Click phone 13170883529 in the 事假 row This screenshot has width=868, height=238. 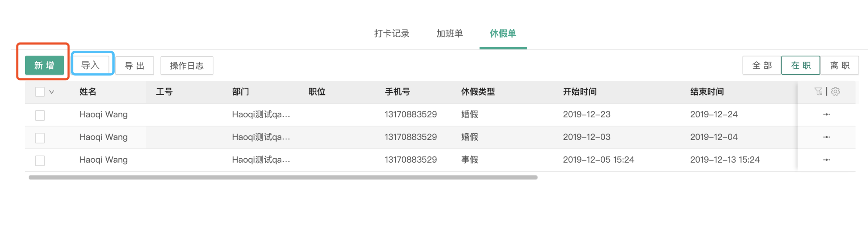pos(411,160)
